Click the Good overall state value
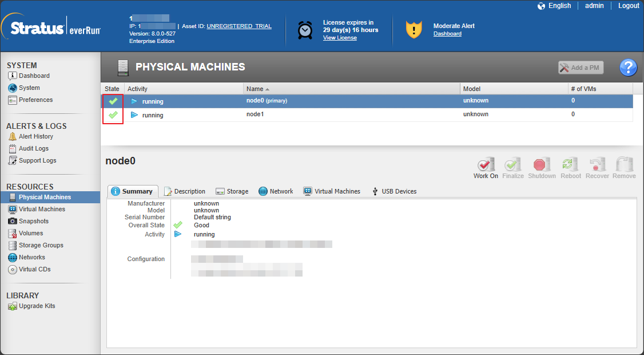 202,226
